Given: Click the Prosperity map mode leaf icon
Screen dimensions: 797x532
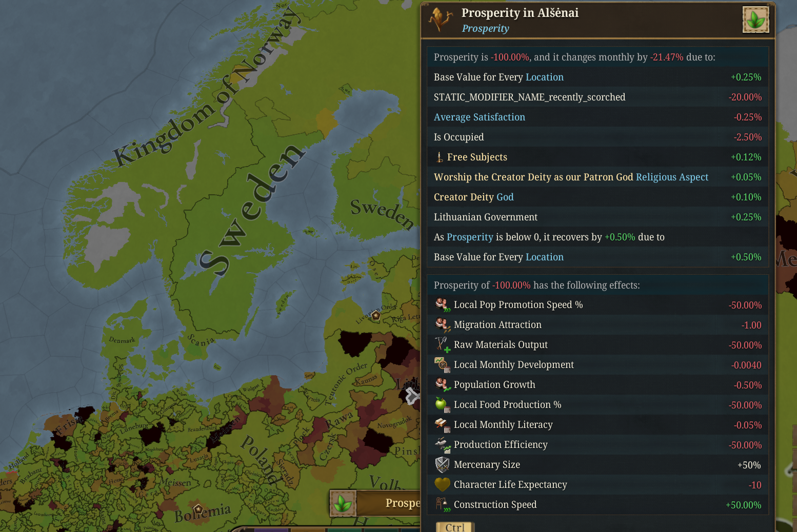Looking at the screenshot, I should pyautogui.click(x=343, y=503).
